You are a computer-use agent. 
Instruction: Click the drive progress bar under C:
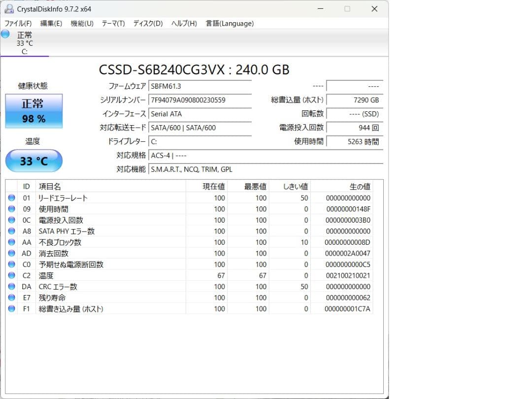pos(25,56)
